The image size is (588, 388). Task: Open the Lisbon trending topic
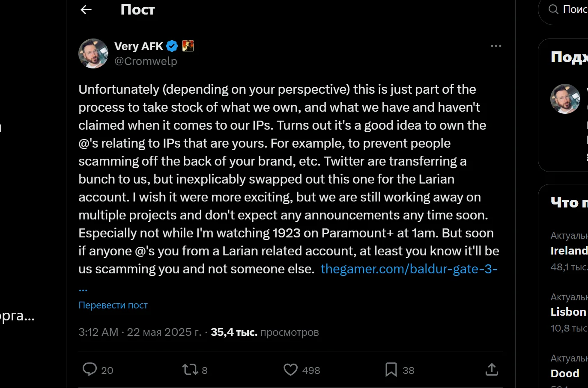pos(568,312)
